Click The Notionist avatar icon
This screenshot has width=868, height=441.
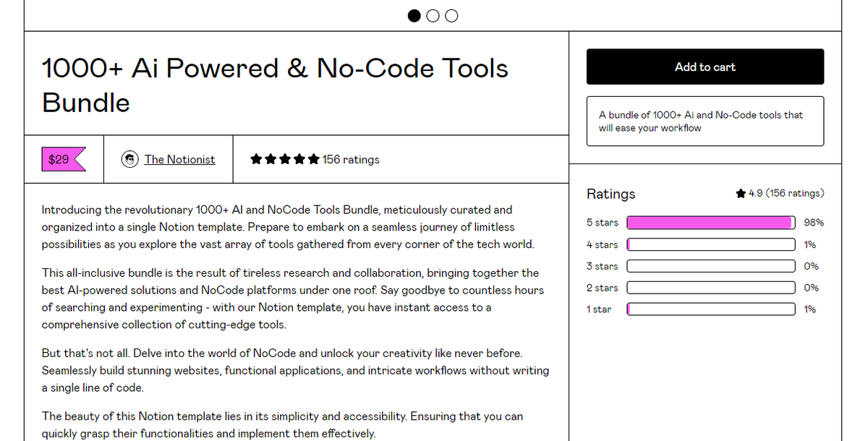(x=130, y=159)
